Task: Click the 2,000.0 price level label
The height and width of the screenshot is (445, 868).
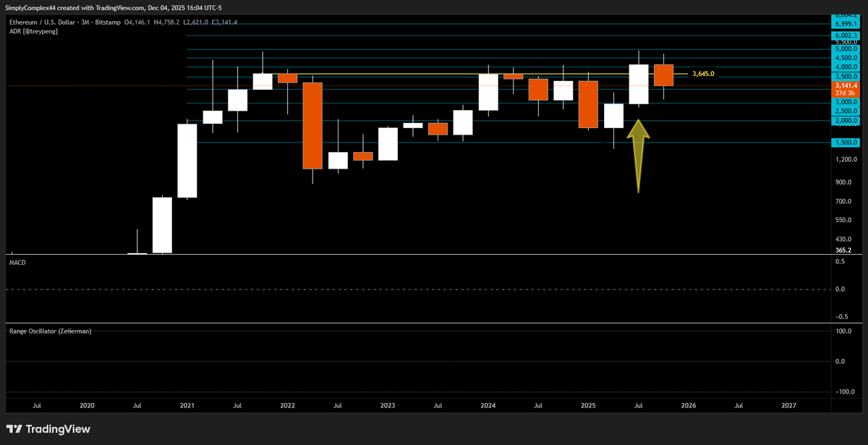Action: [846, 121]
